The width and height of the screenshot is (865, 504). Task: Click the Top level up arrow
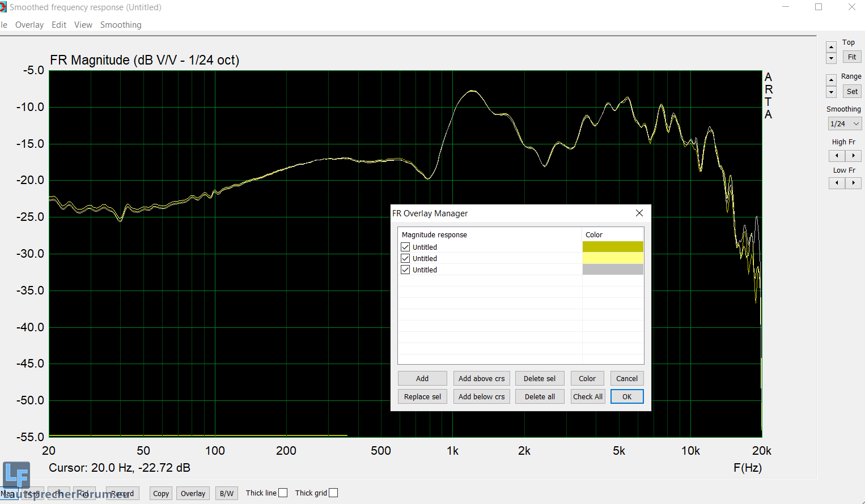pyautogui.click(x=831, y=47)
